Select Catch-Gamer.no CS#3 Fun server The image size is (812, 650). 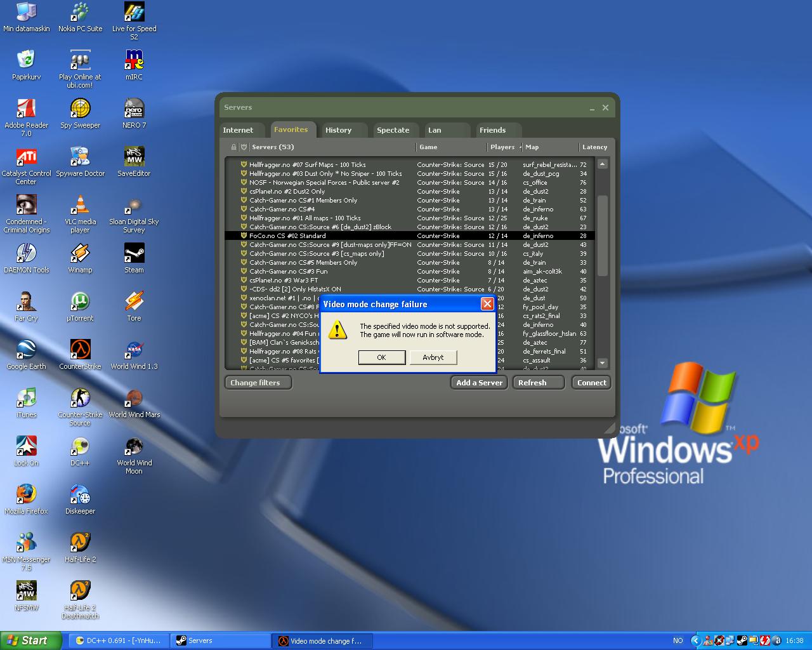tap(410, 271)
